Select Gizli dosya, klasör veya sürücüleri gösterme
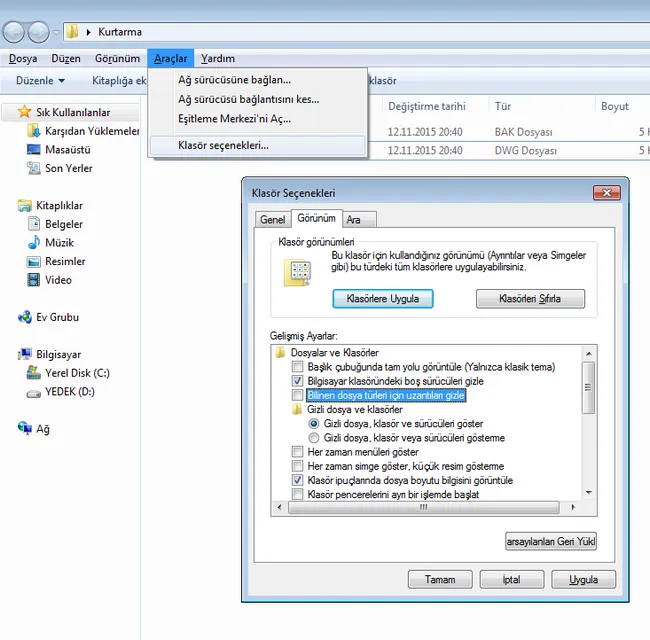Viewport: 650px width, 640px height. pos(315,438)
